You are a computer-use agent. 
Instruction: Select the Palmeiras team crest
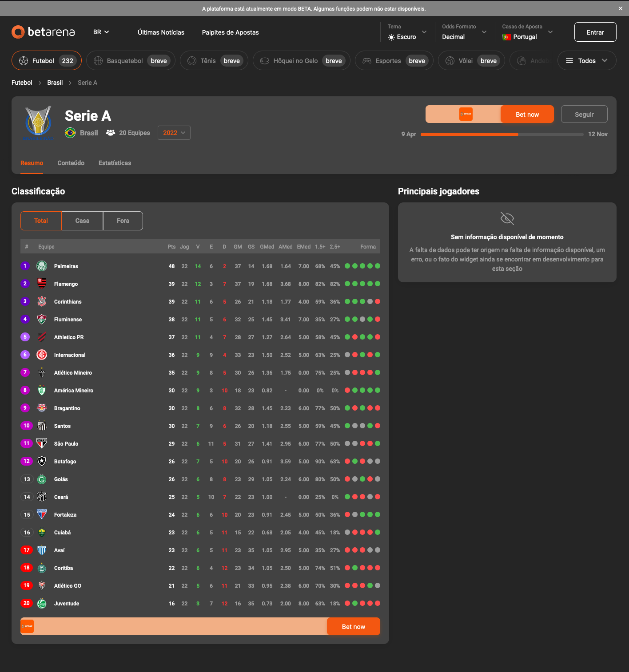(x=42, y=266)
